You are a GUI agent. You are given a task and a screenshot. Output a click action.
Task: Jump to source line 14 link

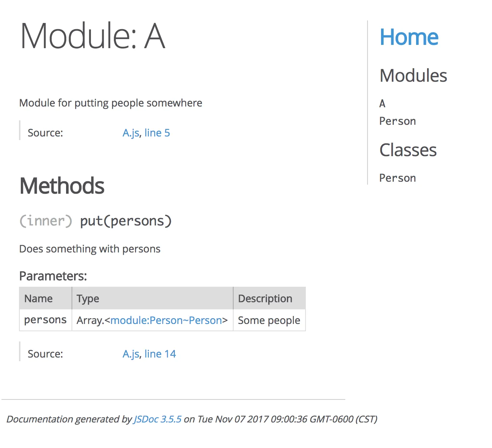(x=160, y=354)
